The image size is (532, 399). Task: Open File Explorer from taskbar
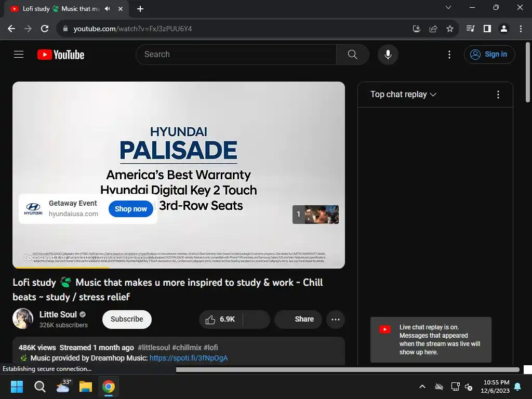pyautogui.click(x=86, y=387)
